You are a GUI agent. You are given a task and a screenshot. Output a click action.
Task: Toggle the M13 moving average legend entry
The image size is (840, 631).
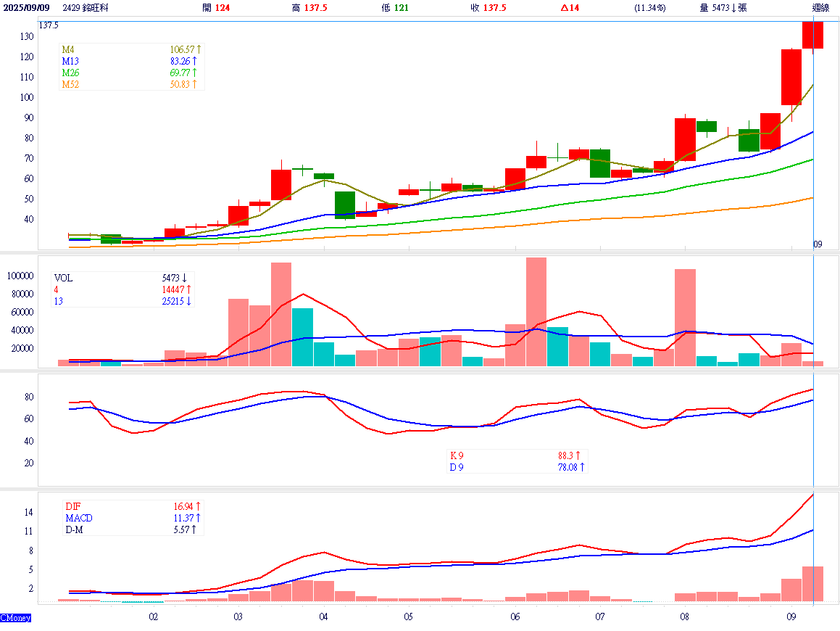(71, 62)
